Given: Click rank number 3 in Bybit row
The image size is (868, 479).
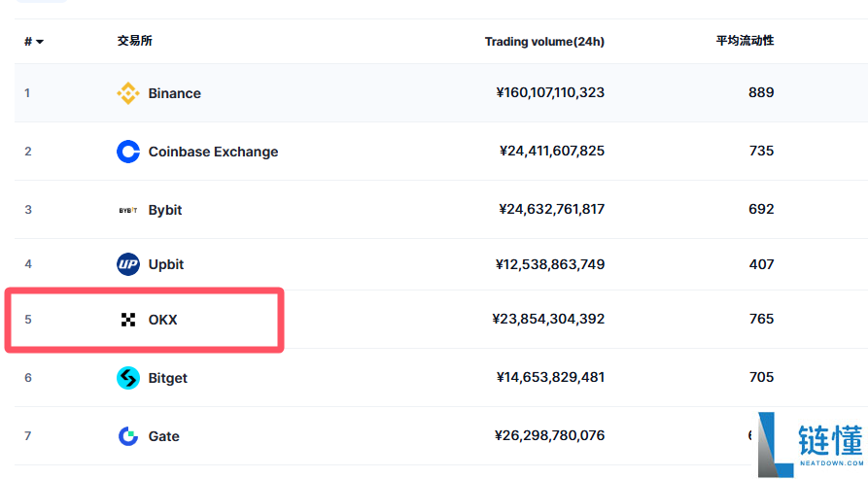Looking at the screenshot, I should (x=27, y=210).
